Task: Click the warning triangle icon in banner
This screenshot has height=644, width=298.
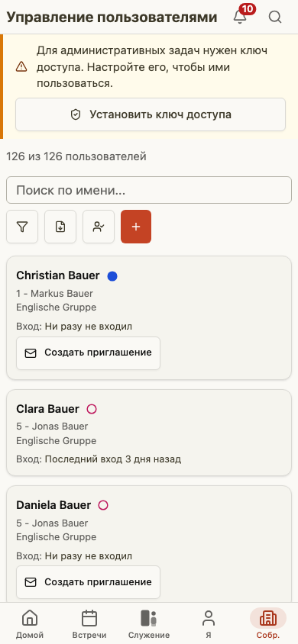Action: (21, 66)
